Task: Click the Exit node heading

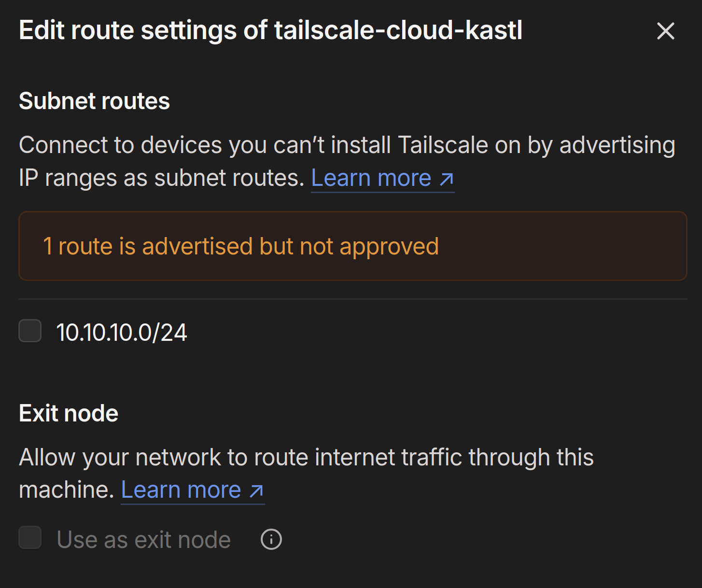Action: pyautogui.click(x=69, y=413)
